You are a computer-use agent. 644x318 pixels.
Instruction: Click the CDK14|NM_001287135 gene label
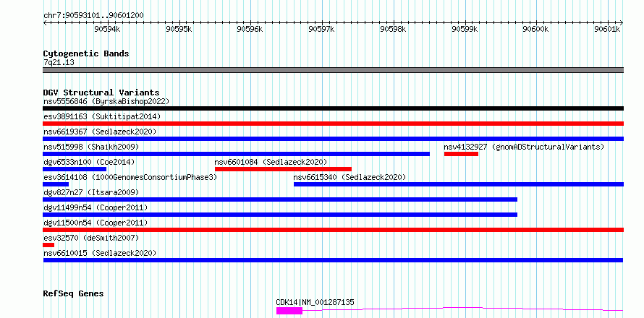click(x=315, y=302)
